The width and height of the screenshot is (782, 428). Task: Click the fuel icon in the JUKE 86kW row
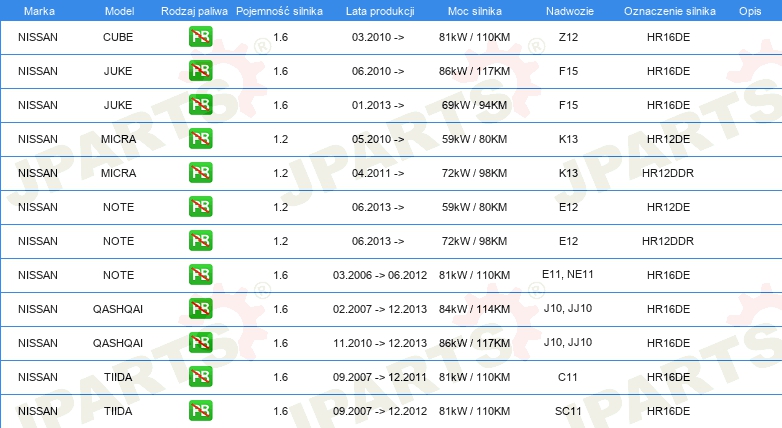[200, 71]
